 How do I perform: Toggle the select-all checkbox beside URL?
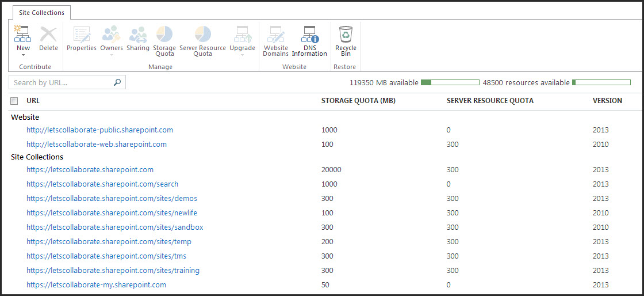14,101
